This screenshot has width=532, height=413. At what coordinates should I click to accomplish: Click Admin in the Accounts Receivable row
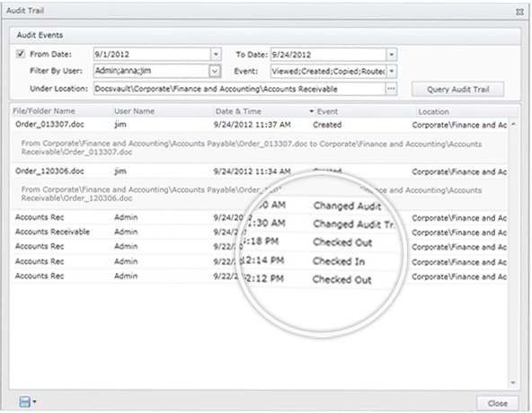pos(126,232)
